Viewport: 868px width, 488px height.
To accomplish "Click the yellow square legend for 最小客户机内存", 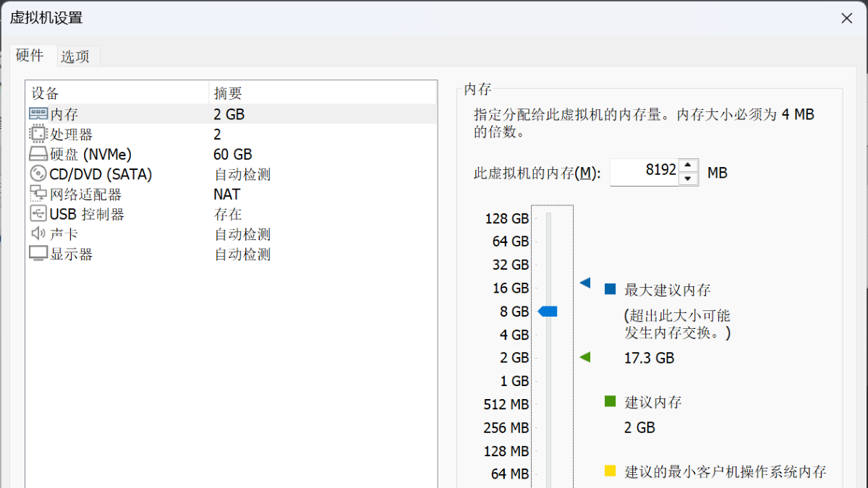I will click(610, 471).
